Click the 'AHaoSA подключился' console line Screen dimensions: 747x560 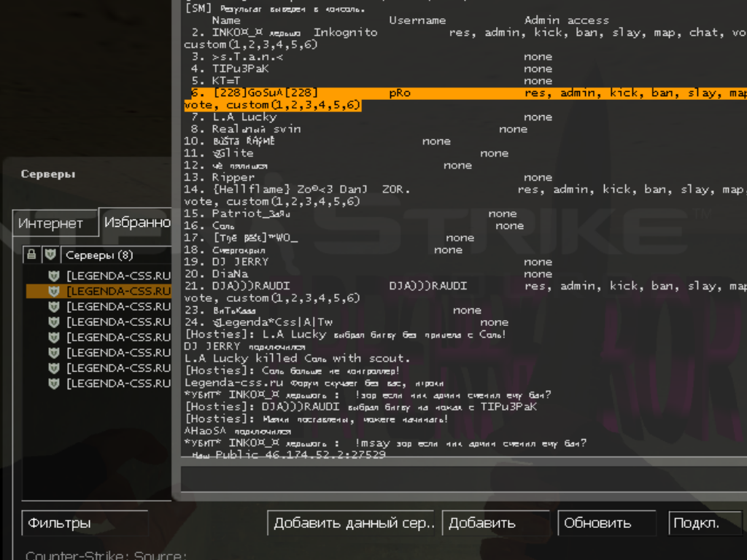pos(238,431)
